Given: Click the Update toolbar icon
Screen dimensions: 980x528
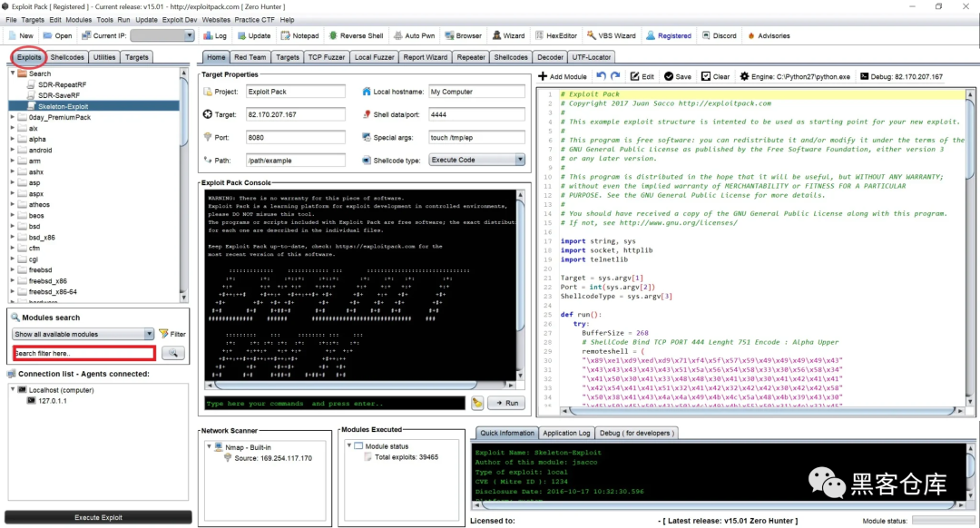Looking at the screenshot, I should click(x=241, y=35).
